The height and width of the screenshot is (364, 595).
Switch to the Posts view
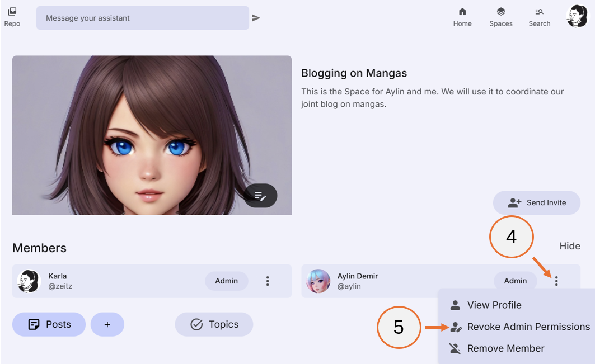[49, 324]
